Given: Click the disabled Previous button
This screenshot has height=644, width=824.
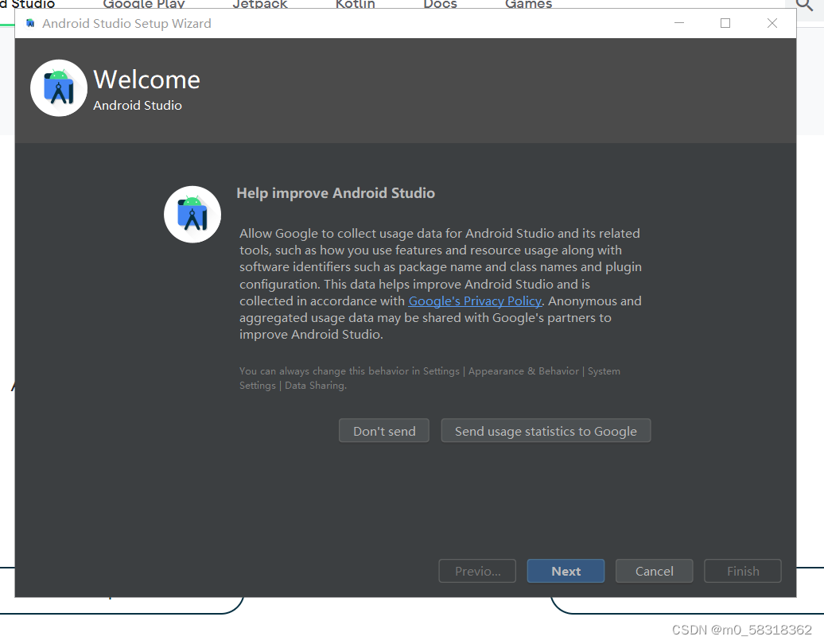Looking at the screenshot, I should [x=477, y=571].
